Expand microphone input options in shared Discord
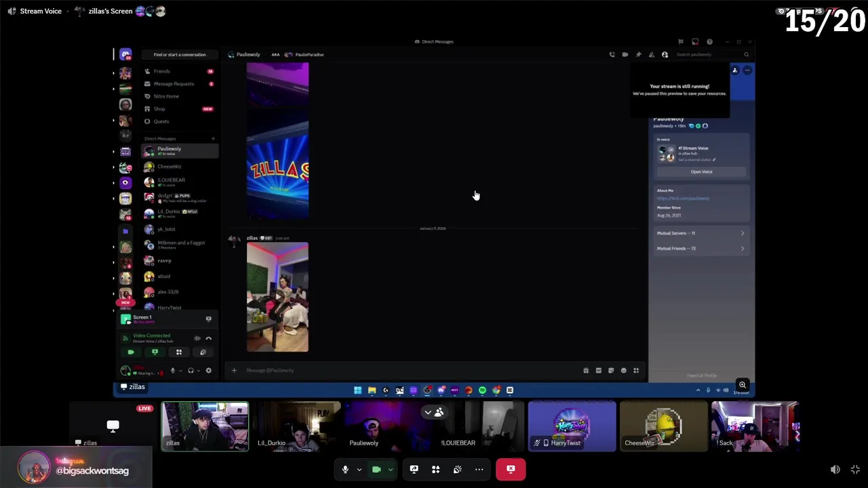 coord(180,371)
